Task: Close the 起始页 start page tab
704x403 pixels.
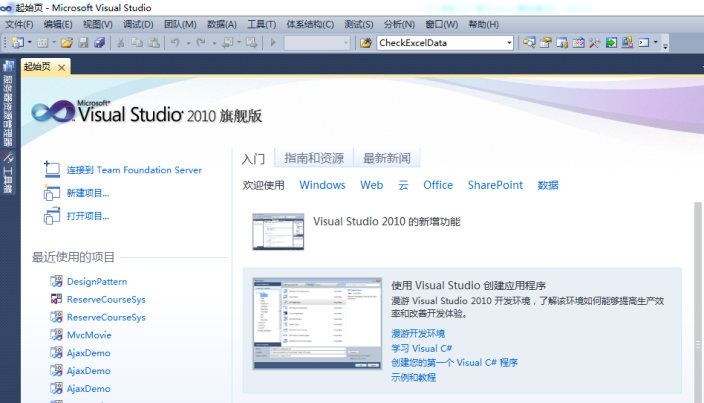Action: click(62, 68)
